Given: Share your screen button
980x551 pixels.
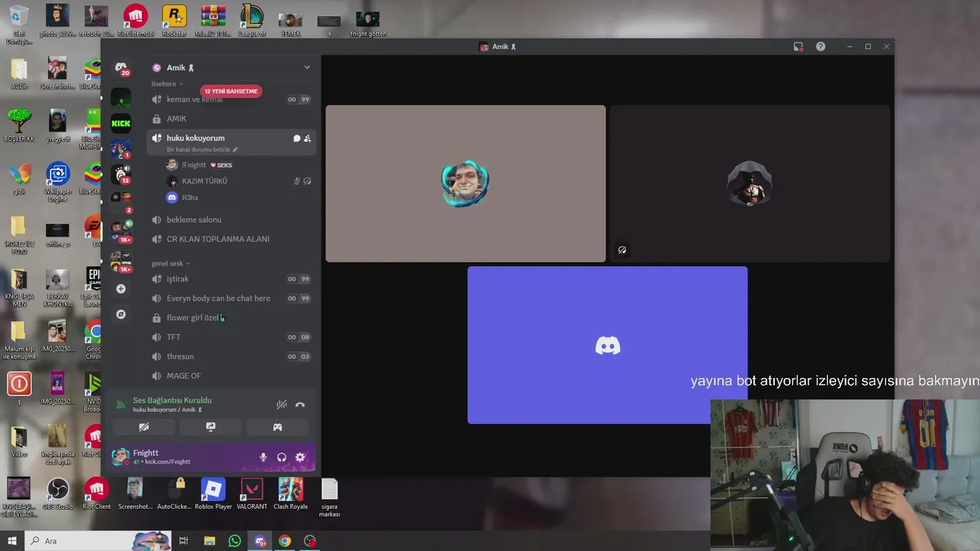Looking at the screenshot, I should pos(211,427).
